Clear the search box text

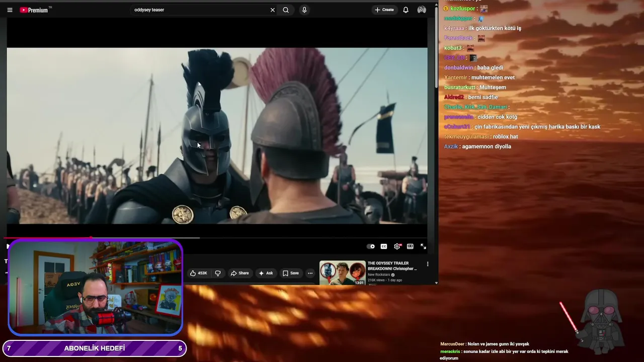click(x=273, y=10)
